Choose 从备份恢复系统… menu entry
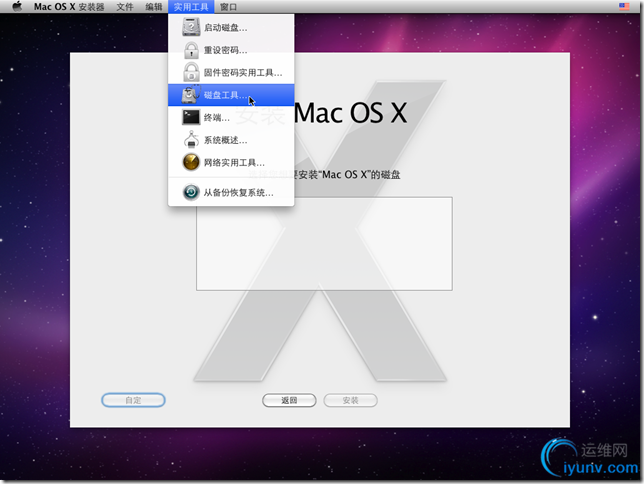This screenshot has width=644, height=484. (231, 192)
